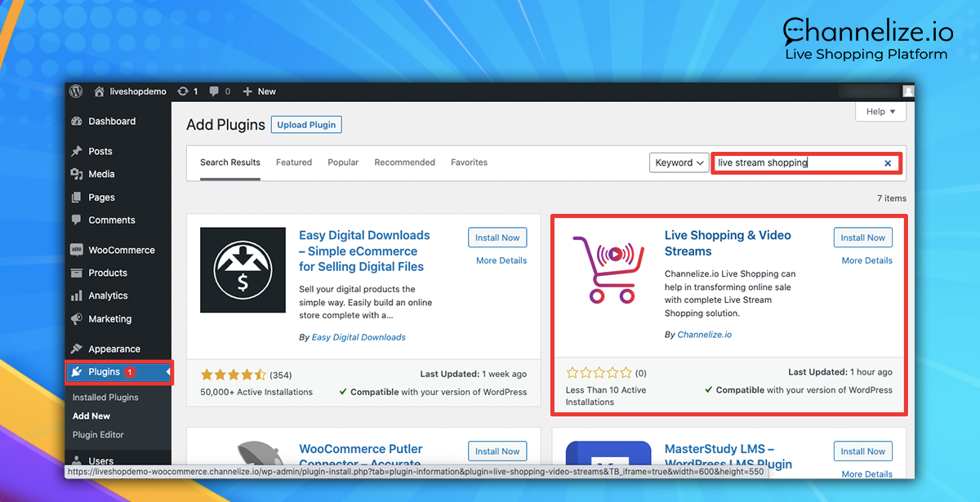
Task: Switch to the Favorites tab
Action: tap(469, 162)
